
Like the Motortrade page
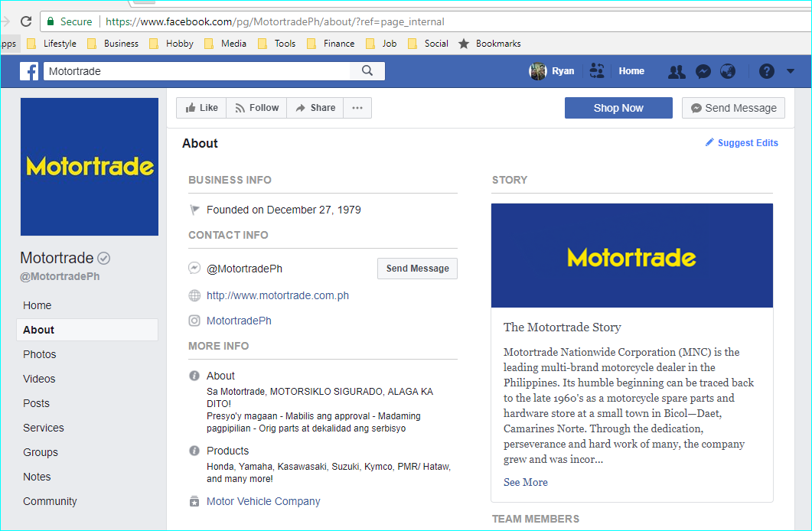(x=201, y=108)
